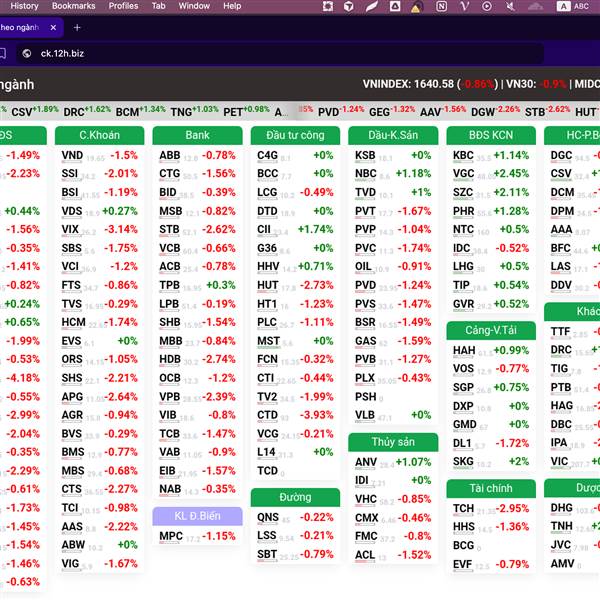
Task: Open HCM stock row in C.Khoán
Action: point(99,322)
